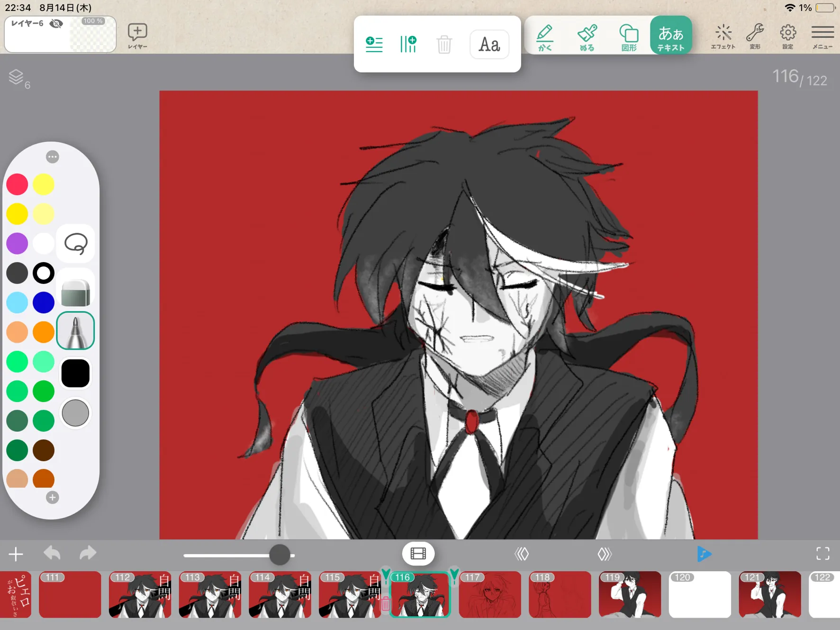Click the marker left of frame 116

(386, 575)
